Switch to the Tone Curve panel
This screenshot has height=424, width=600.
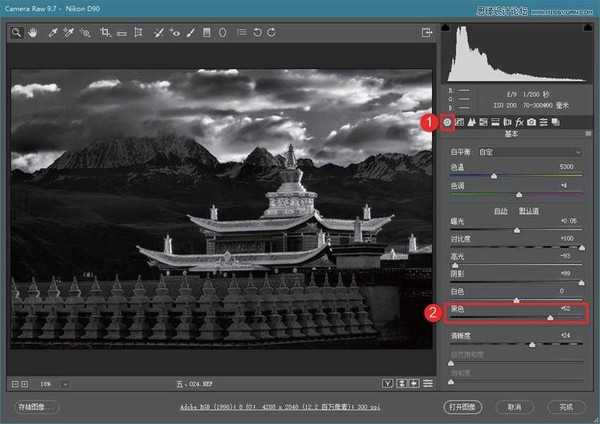click(460, 122)
